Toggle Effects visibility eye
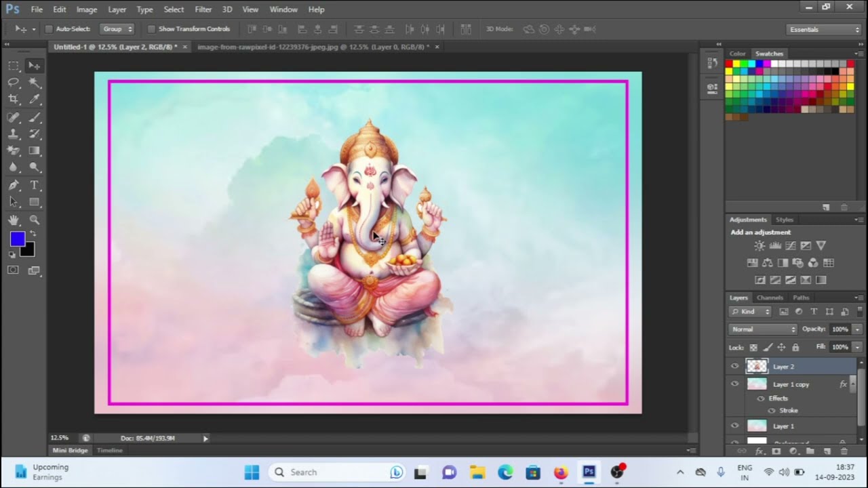This screenshot has width=868, height=488. click(761, 399)
